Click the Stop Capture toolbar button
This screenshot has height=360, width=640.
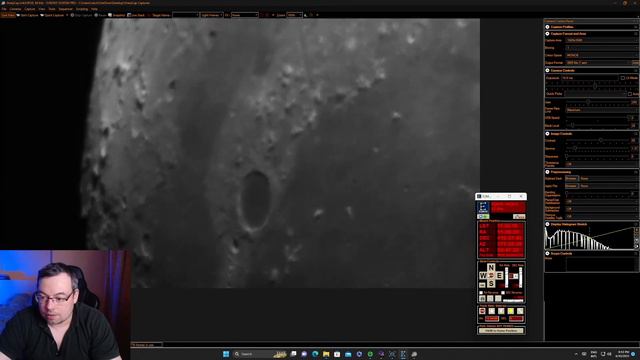pyautogui.click(x=82, y=15)
